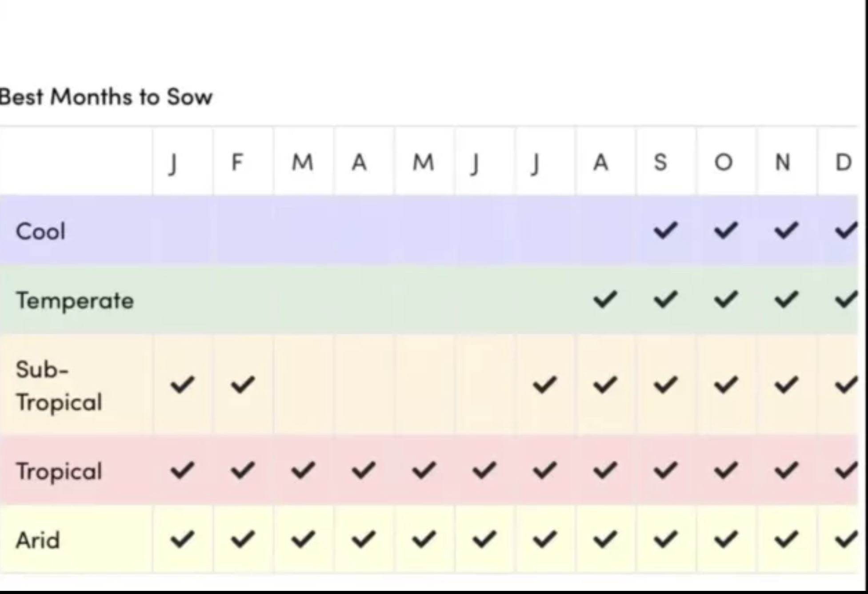Select the Sub-Tropical January checkmark

[x=182, y=385]
